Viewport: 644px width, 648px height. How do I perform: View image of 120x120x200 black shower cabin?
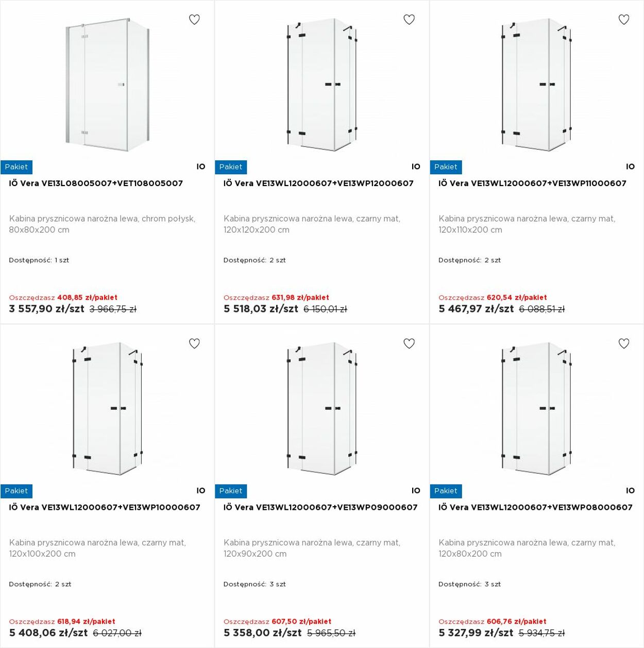click(x=322, y=86)
